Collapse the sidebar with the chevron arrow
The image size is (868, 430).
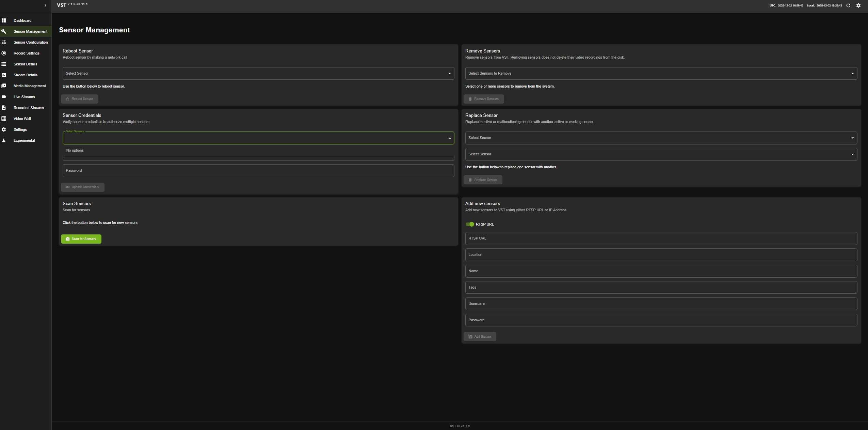click(46, 5)
